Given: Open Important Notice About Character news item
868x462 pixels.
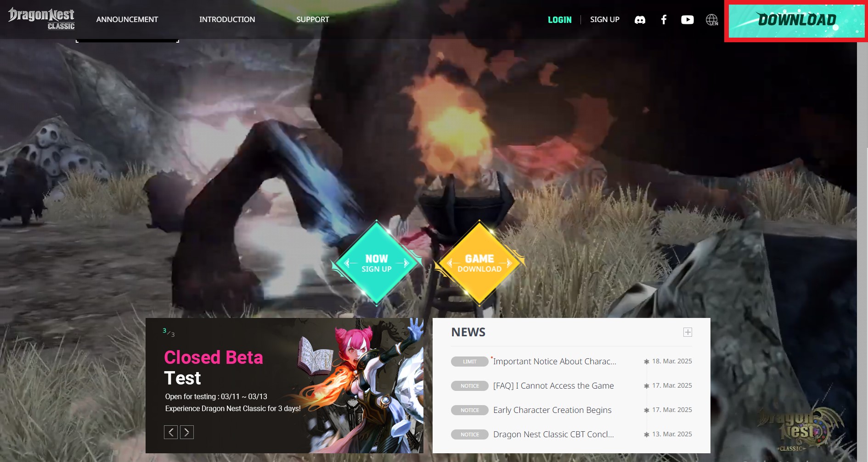Looking at the screenshot, I should click(x=554, y=362).
